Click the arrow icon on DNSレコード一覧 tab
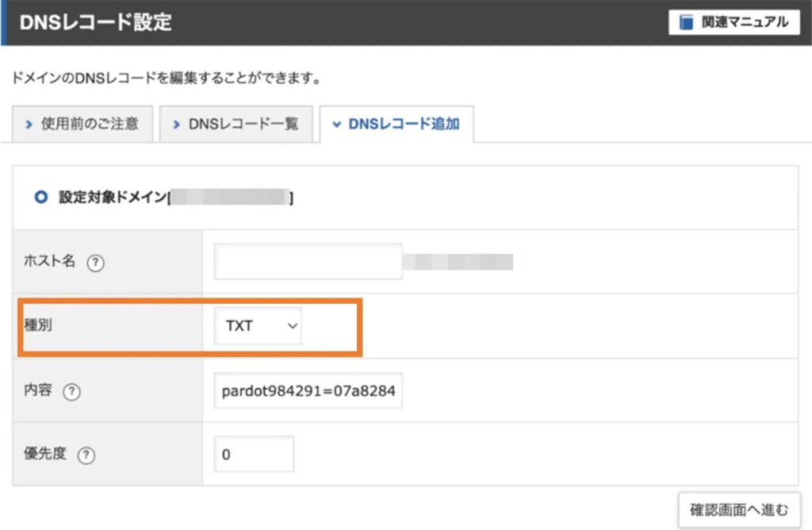 coord(177,125)
